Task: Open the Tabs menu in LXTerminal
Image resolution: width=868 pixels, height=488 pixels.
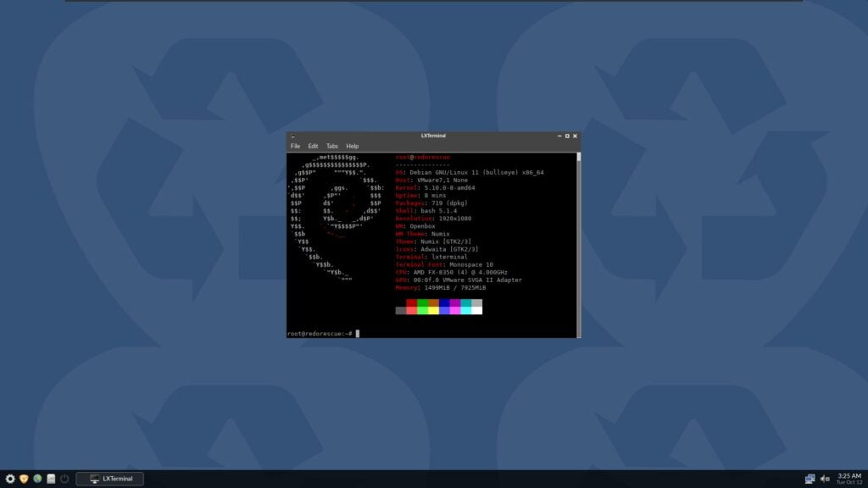Action: [331, 146]
